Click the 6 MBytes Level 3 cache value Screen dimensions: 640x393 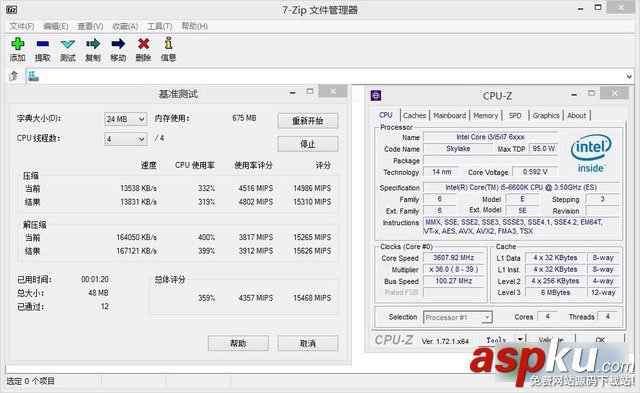[555, 292]
